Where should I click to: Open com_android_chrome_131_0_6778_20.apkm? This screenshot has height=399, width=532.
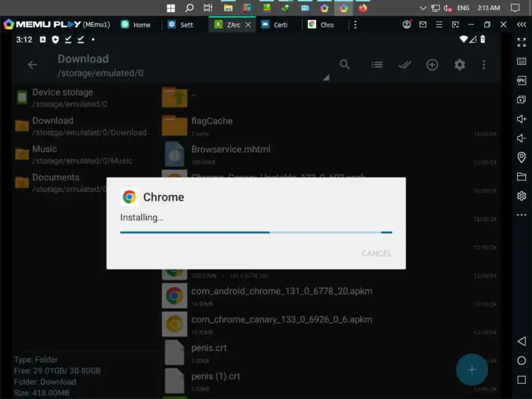329,296
